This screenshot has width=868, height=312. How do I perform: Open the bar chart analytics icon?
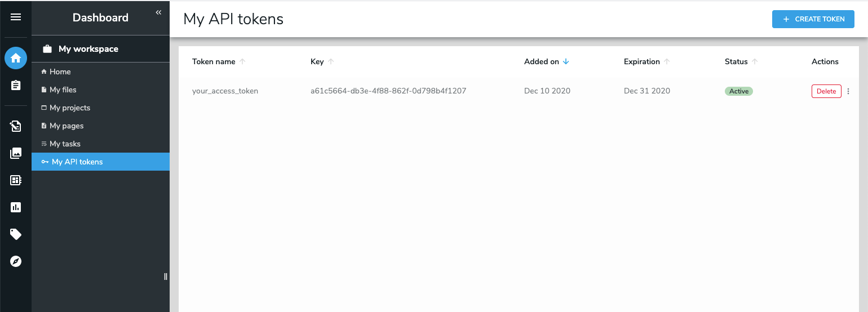pyautogui.click(x=16, y=207)
